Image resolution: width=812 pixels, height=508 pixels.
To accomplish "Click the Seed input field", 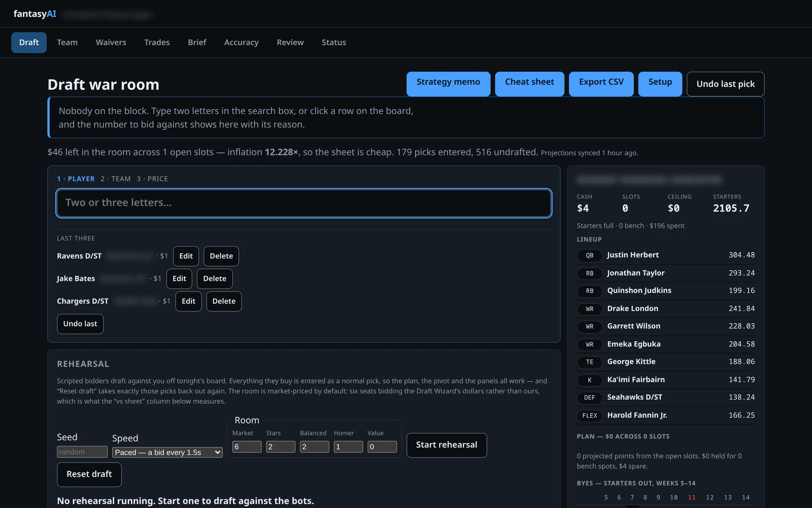I will [82, 452].
